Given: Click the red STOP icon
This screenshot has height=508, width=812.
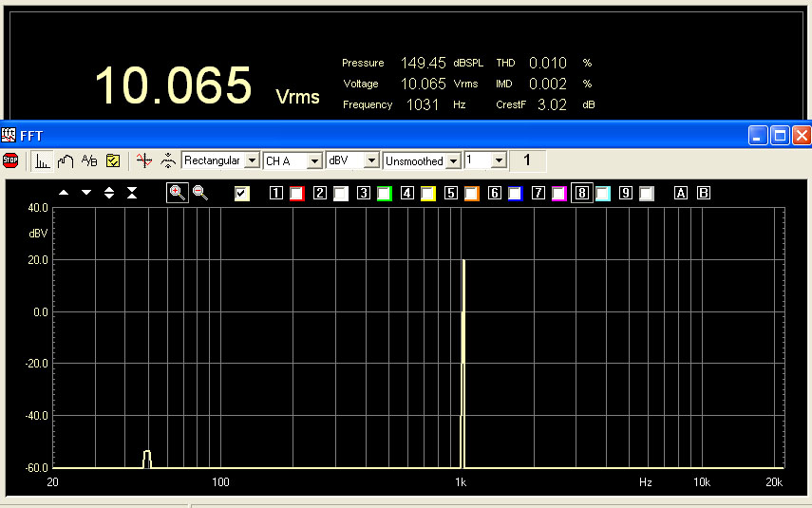Looking at the screenshot, I should 10,160.
